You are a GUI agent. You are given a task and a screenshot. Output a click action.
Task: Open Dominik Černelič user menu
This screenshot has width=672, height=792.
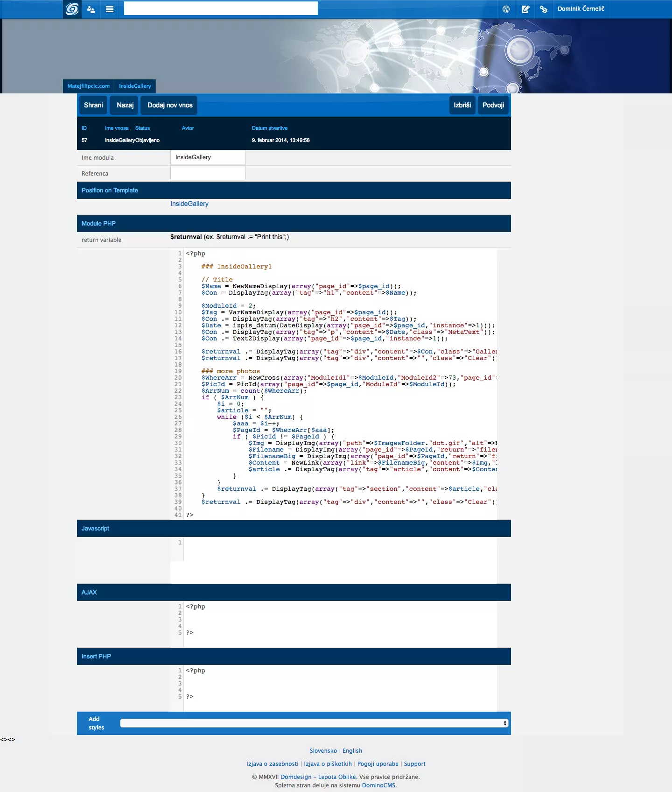tap(581, 9)
